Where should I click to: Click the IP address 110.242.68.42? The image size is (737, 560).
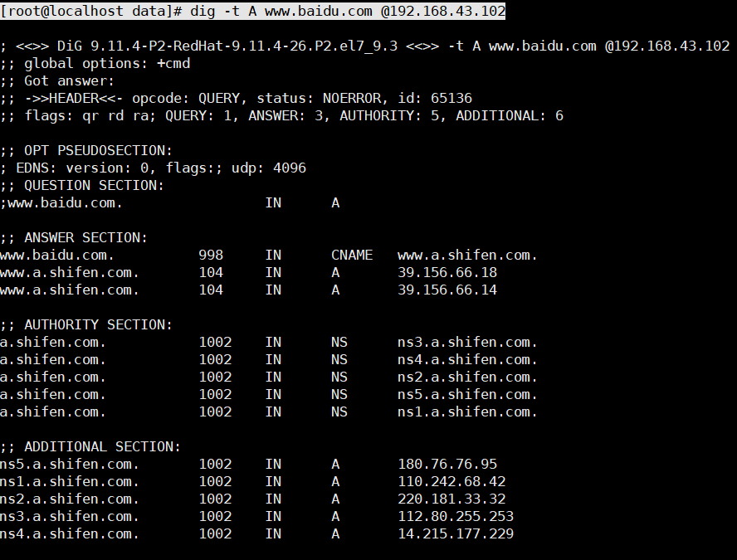[x=451, y=481]
